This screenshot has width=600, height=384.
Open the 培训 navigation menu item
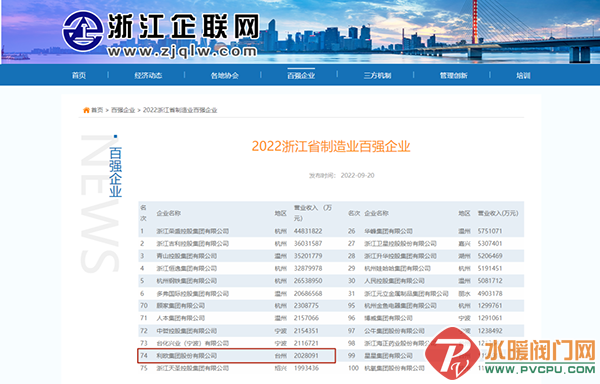(x=523, y=75)
